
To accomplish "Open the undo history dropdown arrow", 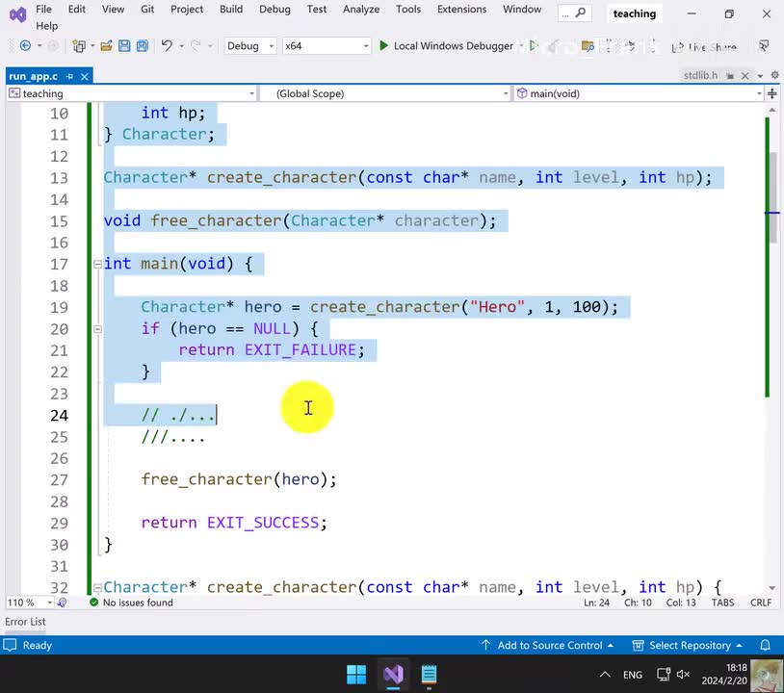I will click(x=181, y=46).
